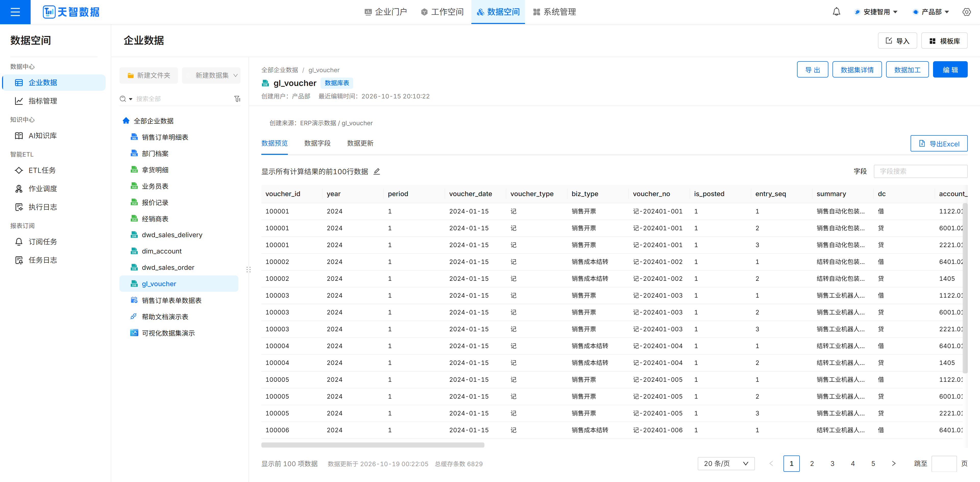
Task: Open 执行日志 in the sidebar
Action: point(54,207)
